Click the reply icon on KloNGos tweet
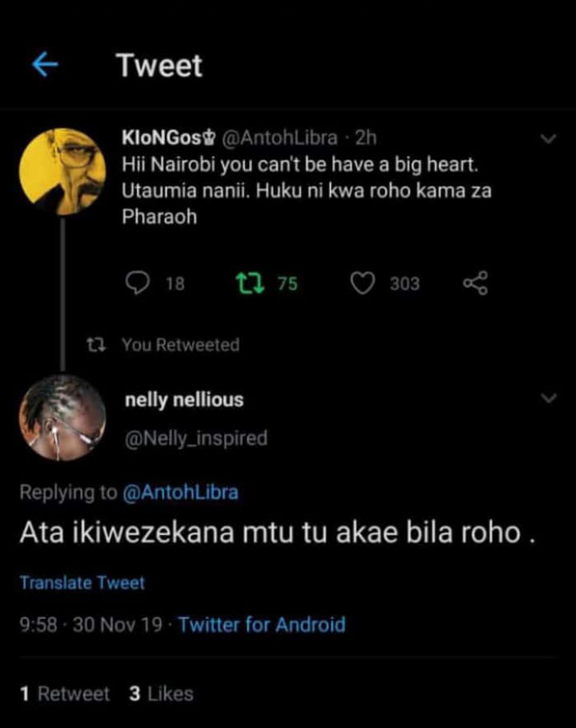Screen dimensions: 576x728 [138, 283]
